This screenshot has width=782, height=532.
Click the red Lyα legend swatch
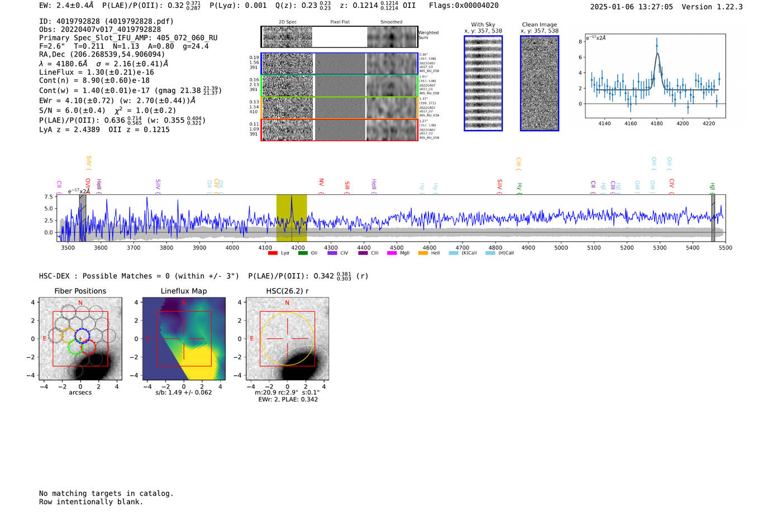pyautogui.click(x=273, y=253)
